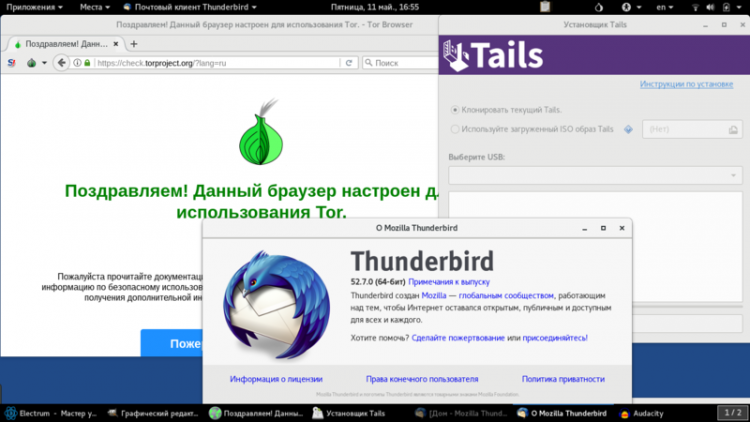This screenshot has width=750, height=422.
Task: Click the Torbutton onion icon
Action: 31,63
